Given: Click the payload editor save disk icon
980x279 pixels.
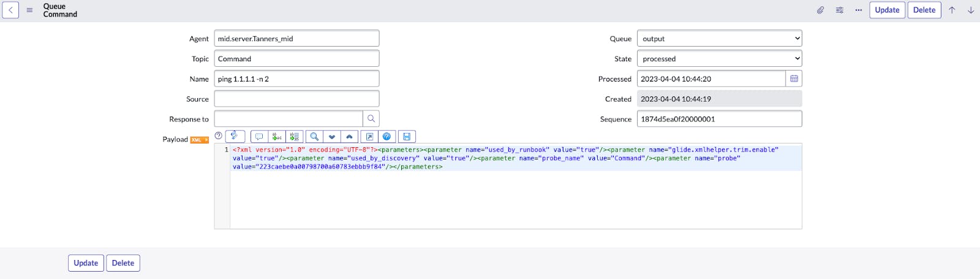Looking at the screenshot, I should point(407,137).
